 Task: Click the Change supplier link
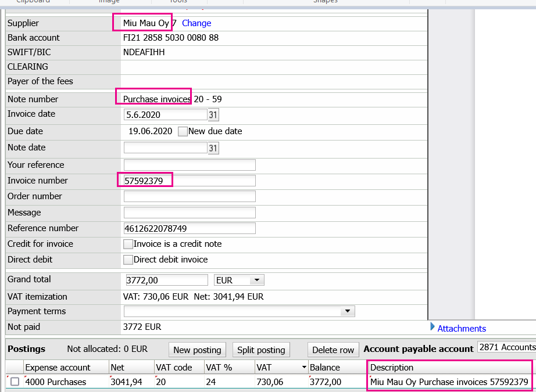pos(196,23)
